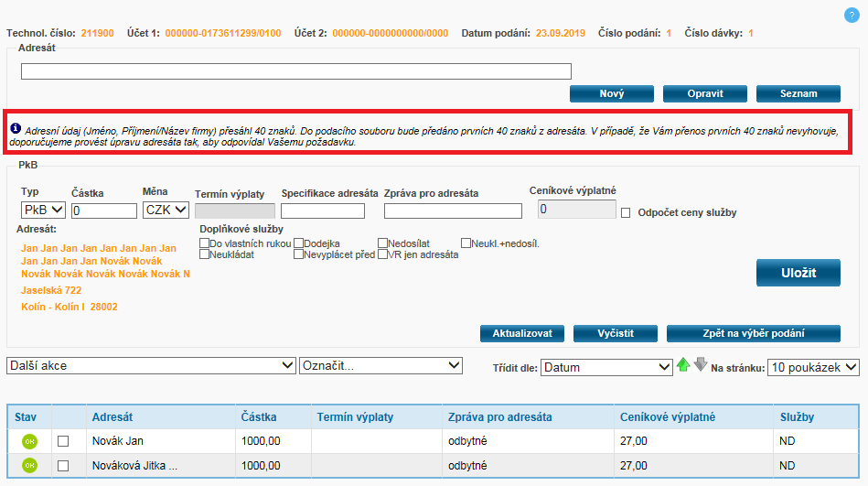
Task: Select the Novák Jan row checkbox
Action: pyautogui.click(x=63, y=441)
